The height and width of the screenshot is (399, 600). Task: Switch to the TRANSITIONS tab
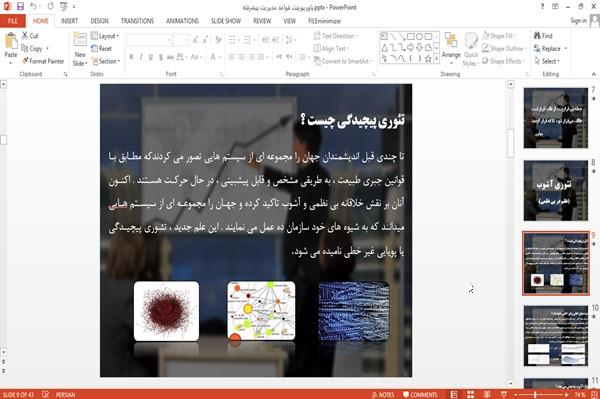coord(137,21)
